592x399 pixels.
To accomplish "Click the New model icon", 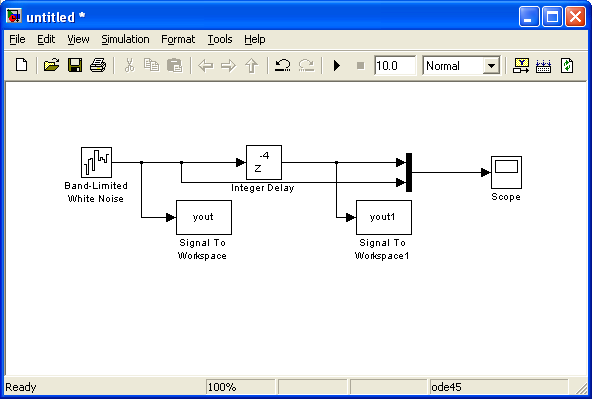I will [22, 65].
